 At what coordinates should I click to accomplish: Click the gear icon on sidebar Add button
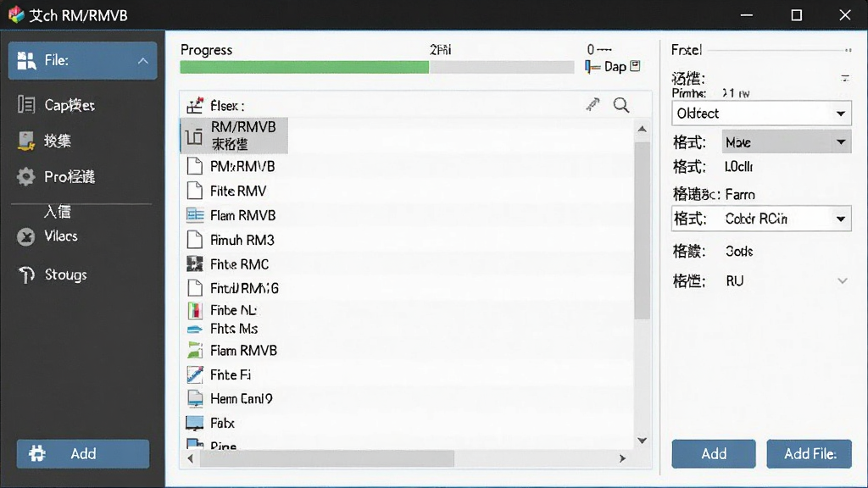(37, 454)
